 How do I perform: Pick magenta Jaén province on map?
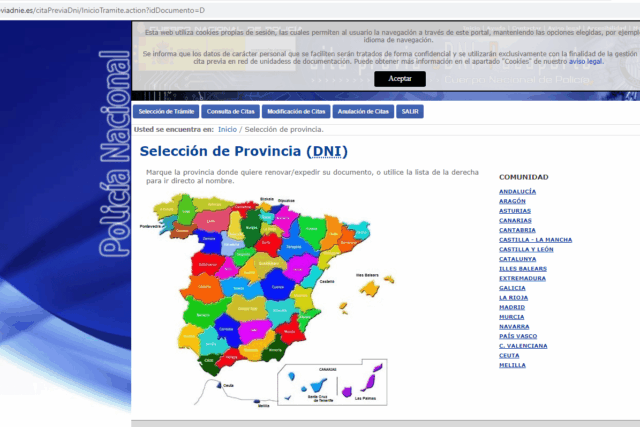tap(255, 331)
